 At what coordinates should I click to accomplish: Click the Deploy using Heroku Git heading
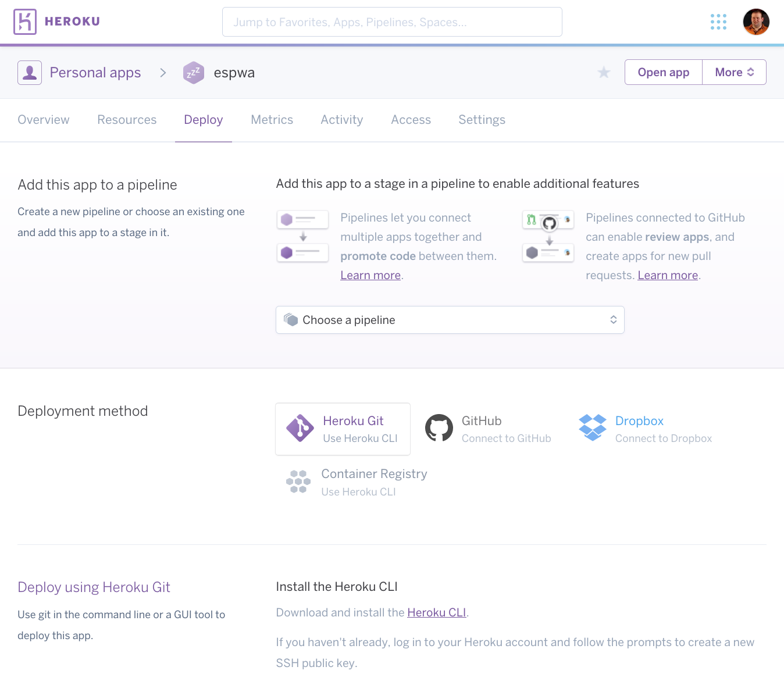click(x=94, y=587)
